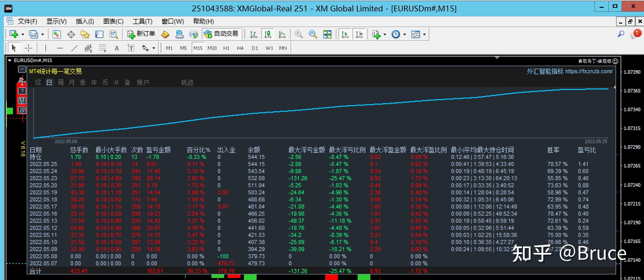Zoom out of the chart
This screenshot has height=280, width=644.
coord(313,34)
